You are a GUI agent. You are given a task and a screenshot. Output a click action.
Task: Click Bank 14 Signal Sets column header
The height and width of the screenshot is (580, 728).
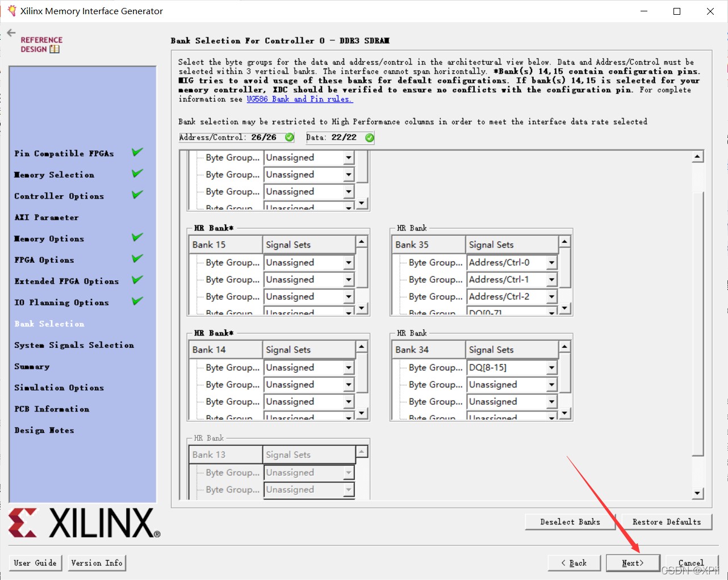(309, 350)
